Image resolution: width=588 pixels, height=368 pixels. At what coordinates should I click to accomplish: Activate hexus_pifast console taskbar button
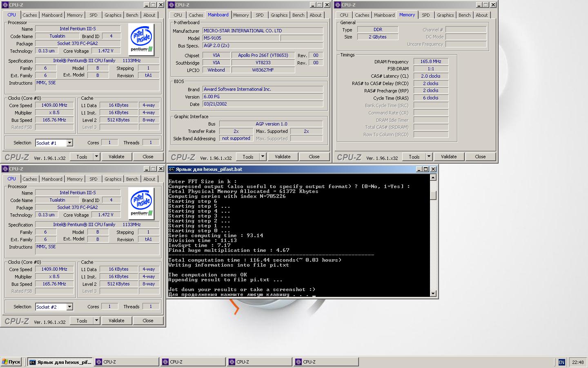coord(60,362)
